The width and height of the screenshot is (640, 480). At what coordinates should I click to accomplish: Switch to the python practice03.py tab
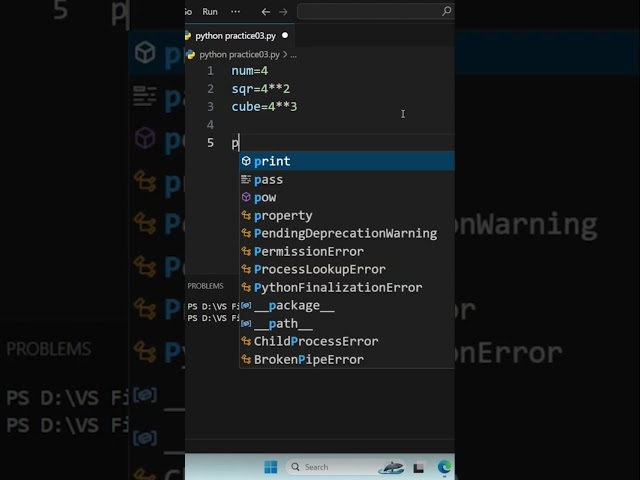240,36
